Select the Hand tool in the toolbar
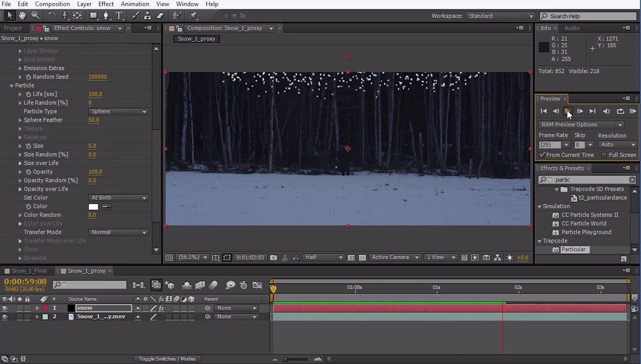This screenshot has height=364, width=641. [22, 15]
